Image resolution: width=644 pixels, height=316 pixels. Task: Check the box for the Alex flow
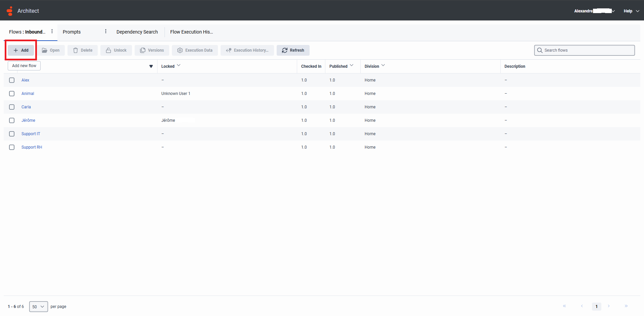coord(12,80)
